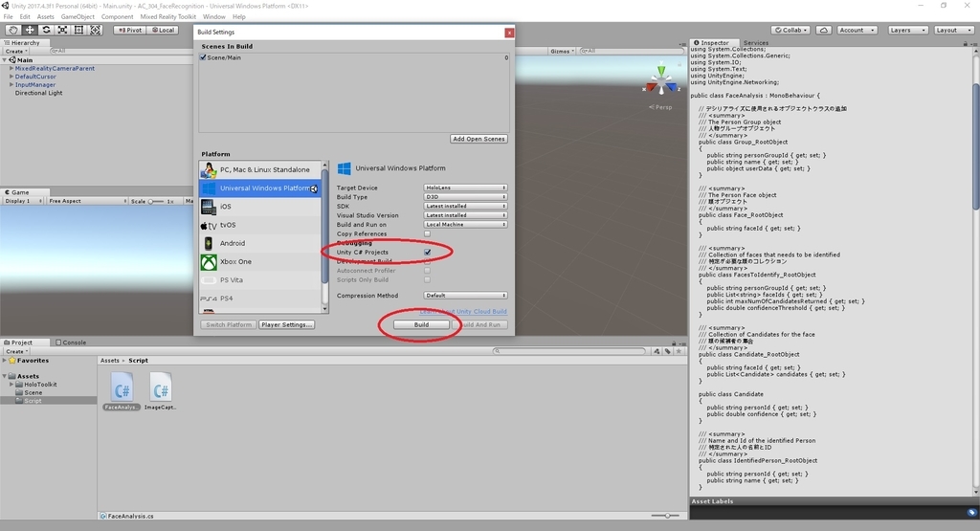Expand DefaultCursor in Hierarchy
This screenshot has width=980, height=531.
(11, 77)
